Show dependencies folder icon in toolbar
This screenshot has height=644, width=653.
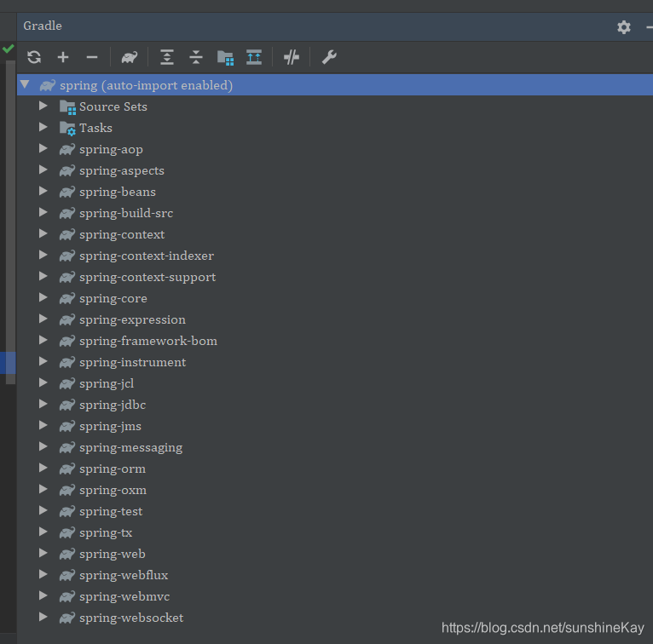coord(225,58)
